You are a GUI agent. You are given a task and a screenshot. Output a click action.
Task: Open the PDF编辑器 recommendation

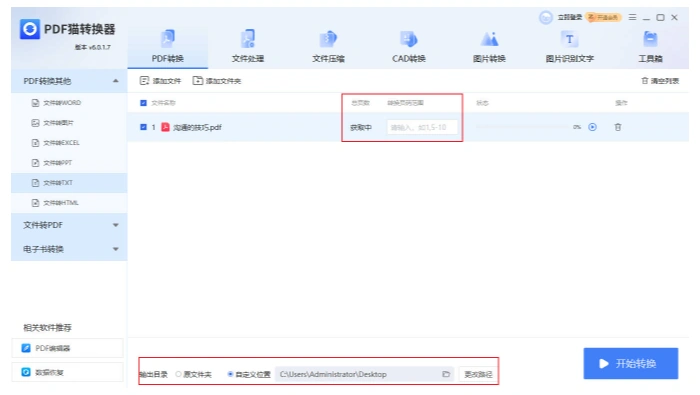67,348
